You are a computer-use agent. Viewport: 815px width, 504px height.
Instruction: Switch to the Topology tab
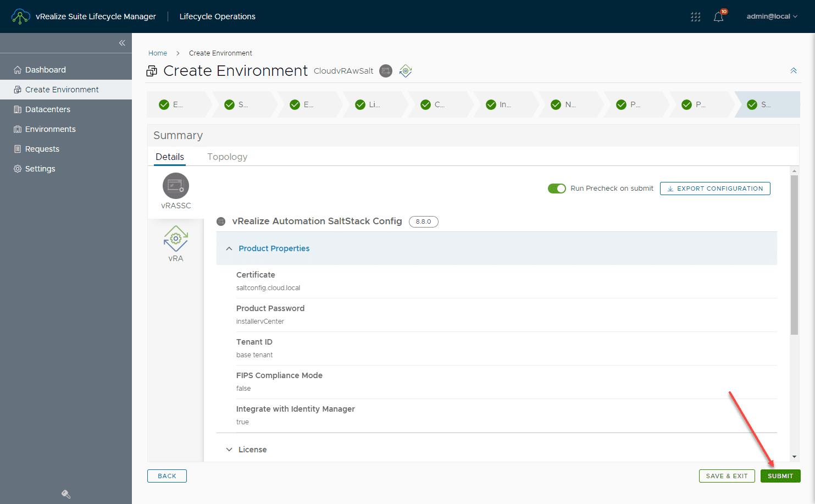(x=227, y=157)
